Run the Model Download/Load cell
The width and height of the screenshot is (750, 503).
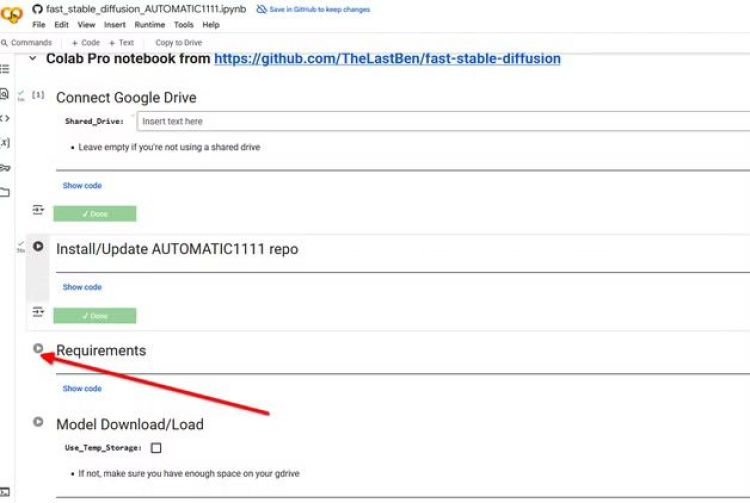[x=38, y=422]
